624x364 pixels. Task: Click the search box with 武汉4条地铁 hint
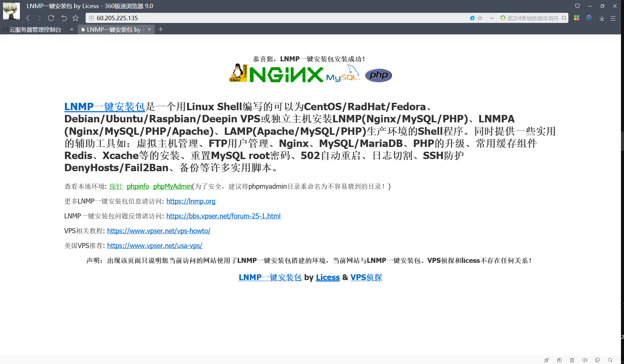coord(533,18)
